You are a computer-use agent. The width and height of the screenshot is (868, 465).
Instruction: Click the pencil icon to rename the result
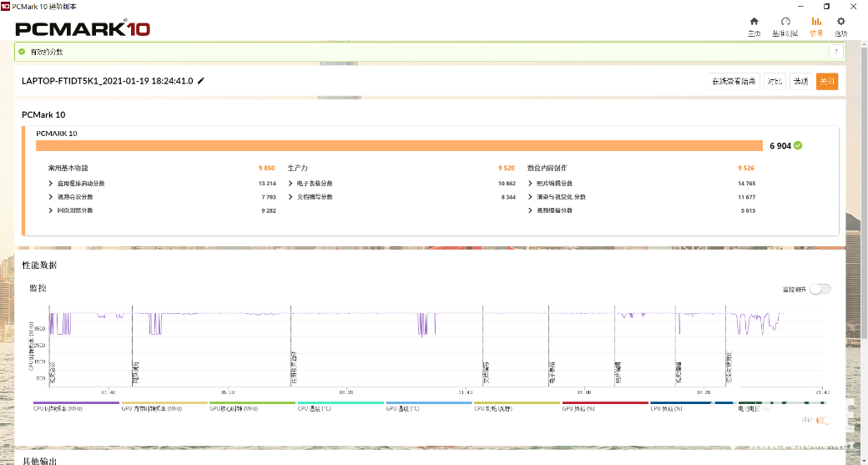(x=201, y=81)
